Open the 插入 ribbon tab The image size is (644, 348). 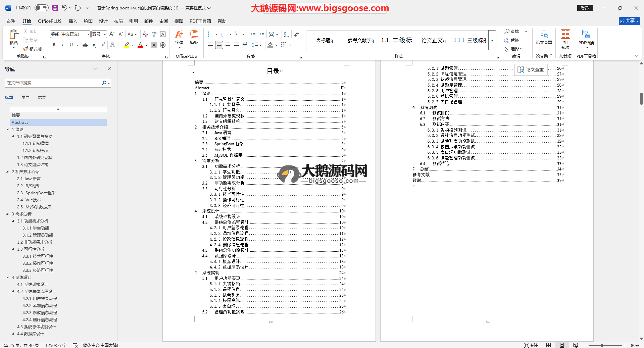[73, 21]
